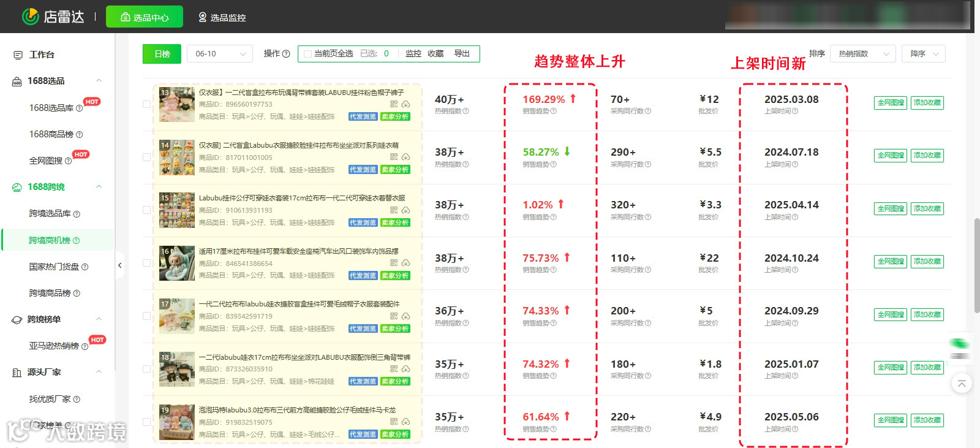Open 亚马逊热销榜 in the sidebar
Image resolution: width=980 pixels, height=448 pixels.
click(x=54, y=346)
